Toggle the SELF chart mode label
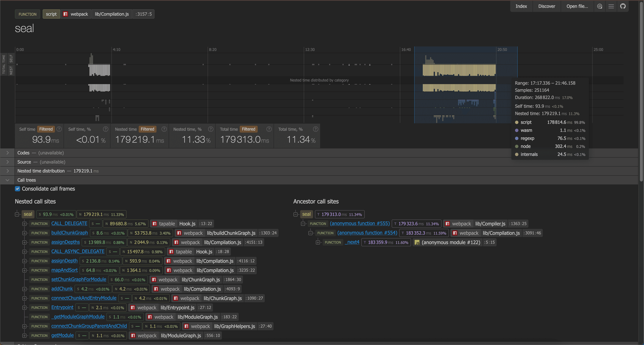The height and width of the screenshot is (345, 644). [x=11, y=59]
